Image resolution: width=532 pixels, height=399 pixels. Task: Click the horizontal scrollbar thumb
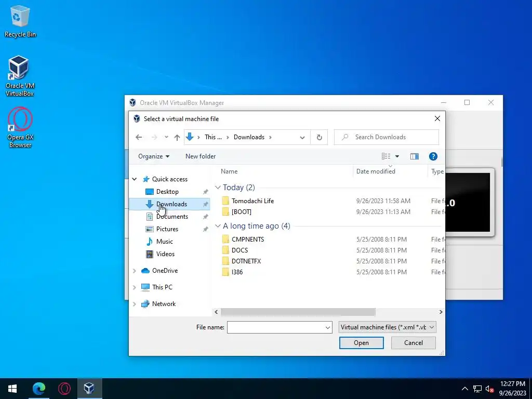(x=298, y=312)
